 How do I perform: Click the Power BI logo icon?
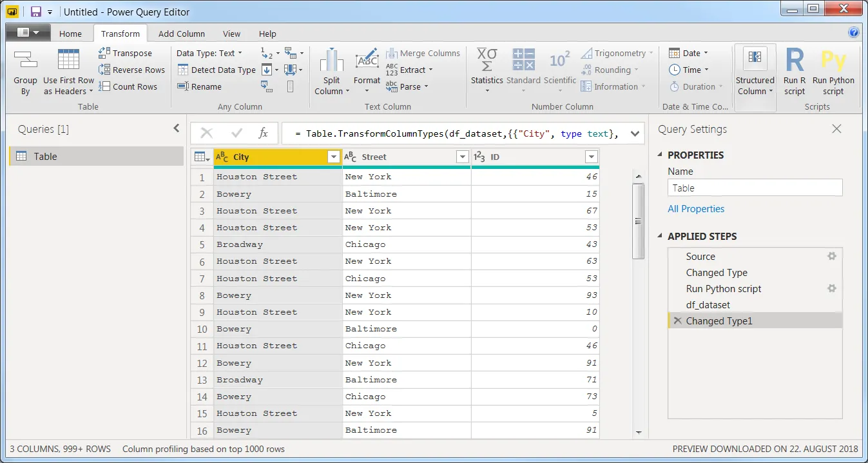point(12,12)
